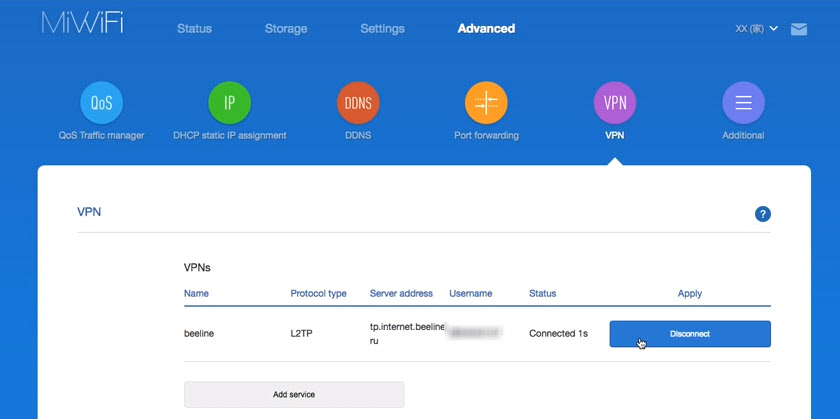The height and width of the screenshot is (419, 840).
Task: Click the QoS Traffic manager label
Action: click(100, 135)
